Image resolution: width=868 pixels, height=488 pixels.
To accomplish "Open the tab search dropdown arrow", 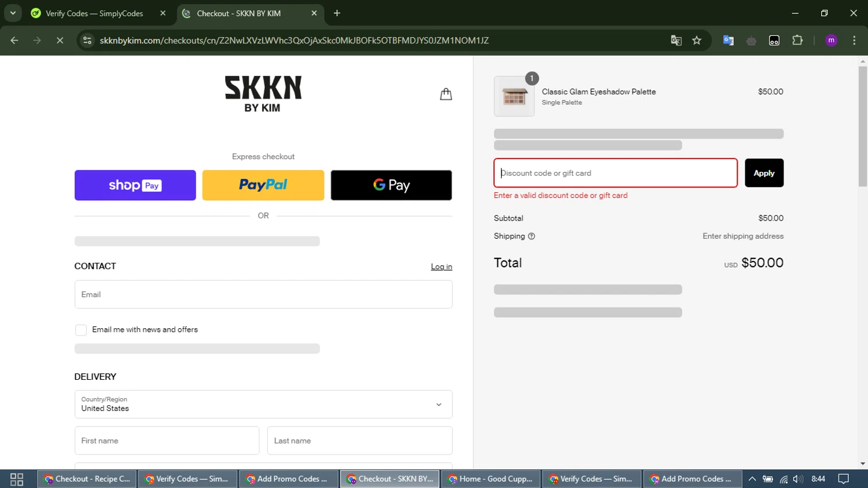I will pyautogui.click(x=13, y=13).
